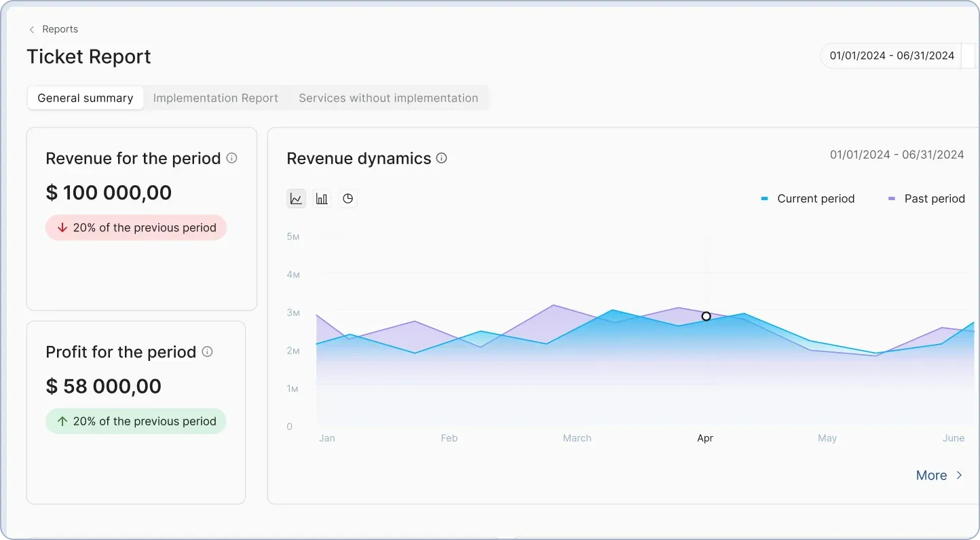This screenshot has height=540, width=980.
Task: Toggle the Current period legend entry
Action: (x=808, y=198)
